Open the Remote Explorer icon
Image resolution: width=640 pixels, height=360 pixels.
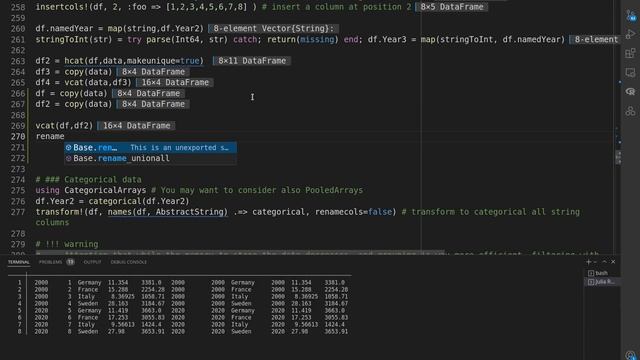pyautogui.click(x=631, y=72)
